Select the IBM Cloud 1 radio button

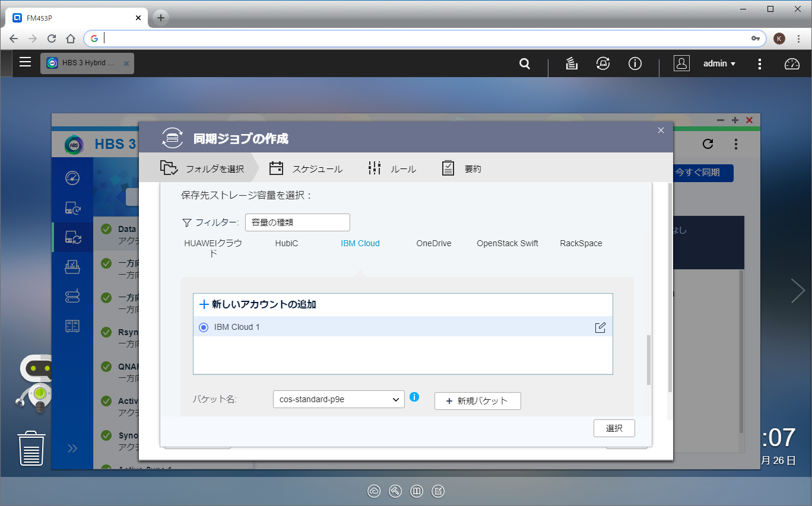click(204, 327)
